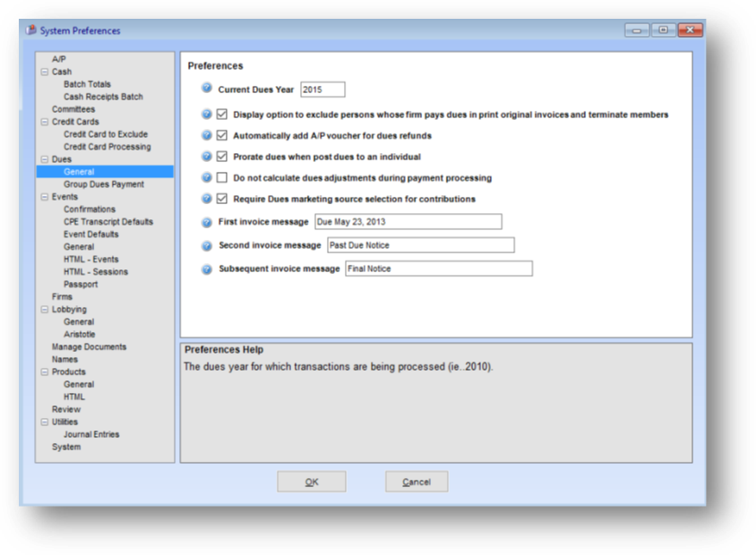Click help icon for Require Dues marketing source
756x555 pixels.
206,199
